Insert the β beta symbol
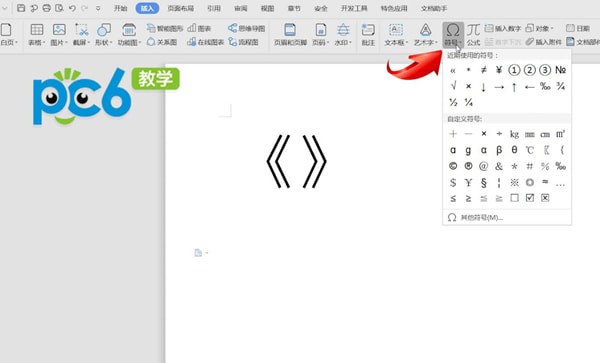This screenshot has width=600, height=363. pos(499,150)
